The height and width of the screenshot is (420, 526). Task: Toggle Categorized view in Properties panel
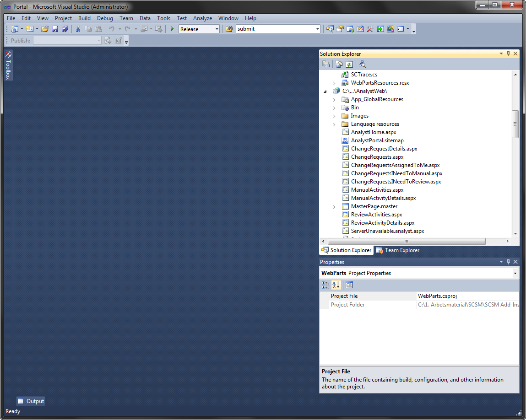click(x=325, y=285)
